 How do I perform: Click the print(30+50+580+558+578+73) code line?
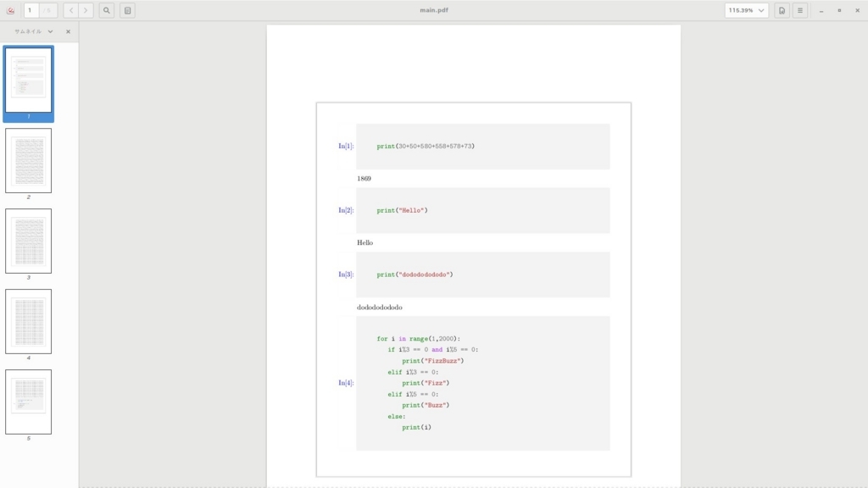426,146
